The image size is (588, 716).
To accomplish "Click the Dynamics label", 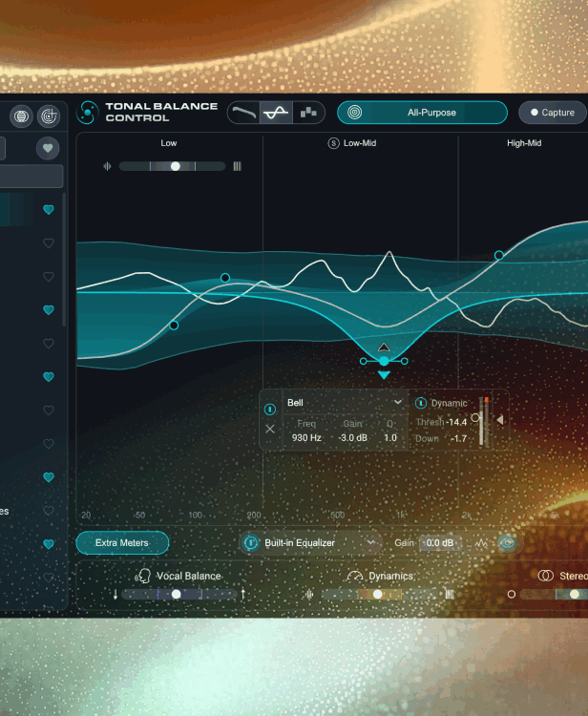I will tap(390, 576).
